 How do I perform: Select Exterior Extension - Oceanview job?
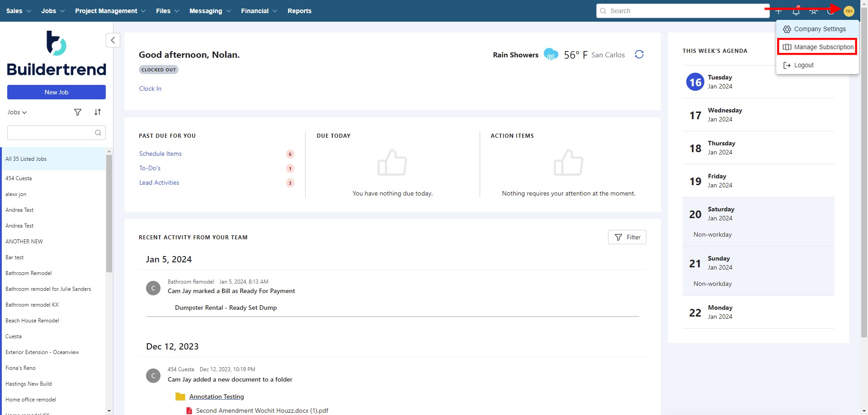pos(54,352)
